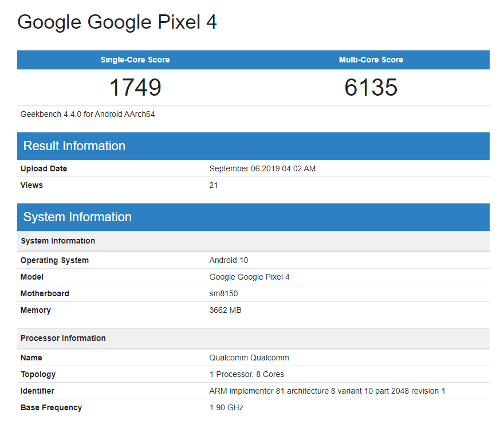504x424 pixels.
Task: Click the Result Information section header
Action: tap(74, 146)
